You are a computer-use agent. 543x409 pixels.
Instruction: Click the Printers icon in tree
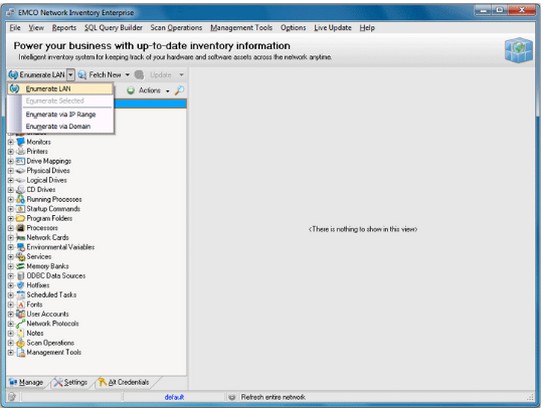click(21, 151)
